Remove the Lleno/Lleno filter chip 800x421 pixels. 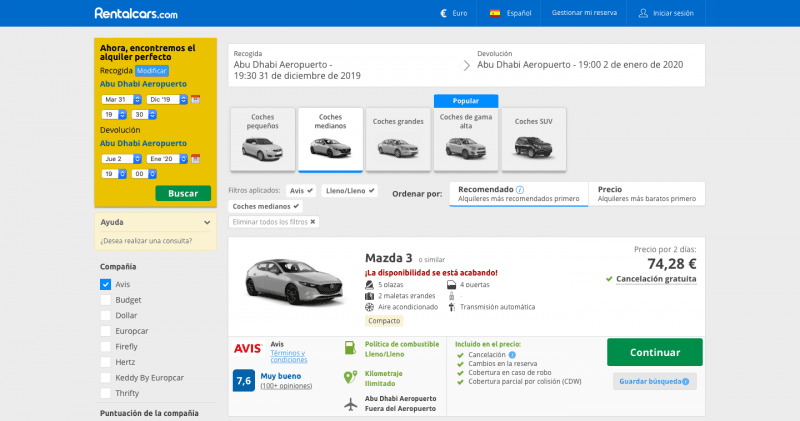coord(349,191)
